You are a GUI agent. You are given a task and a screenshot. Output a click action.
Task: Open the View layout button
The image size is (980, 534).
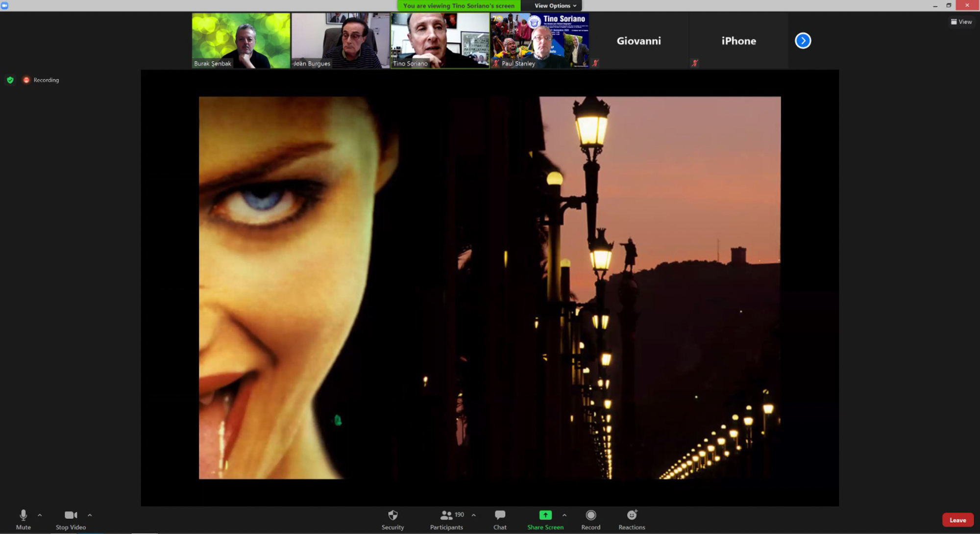(961, 22)
